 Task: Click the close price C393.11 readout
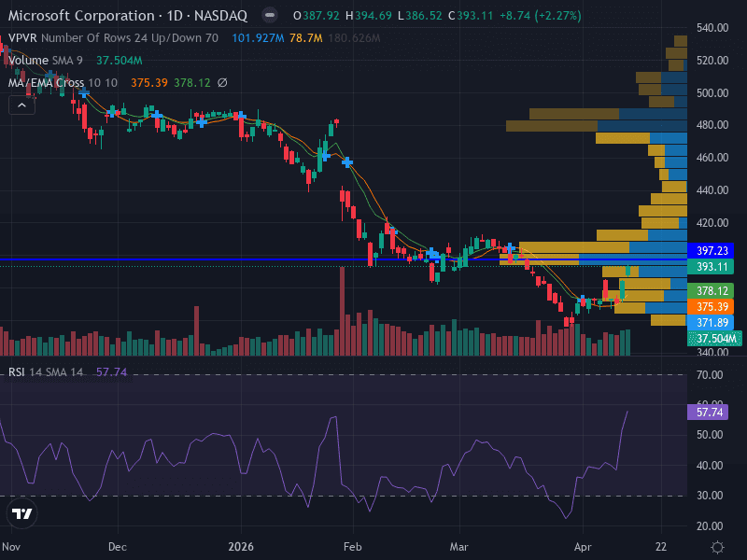pos(471,16)
